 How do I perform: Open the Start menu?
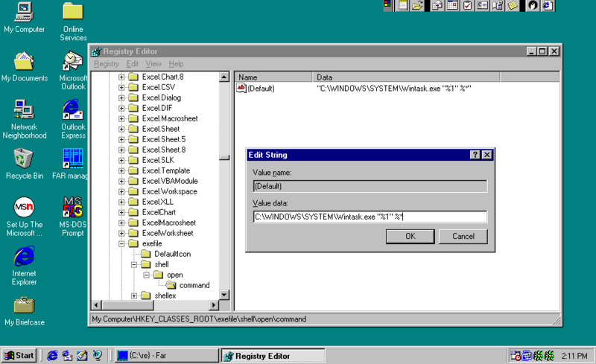pos(19,356)
